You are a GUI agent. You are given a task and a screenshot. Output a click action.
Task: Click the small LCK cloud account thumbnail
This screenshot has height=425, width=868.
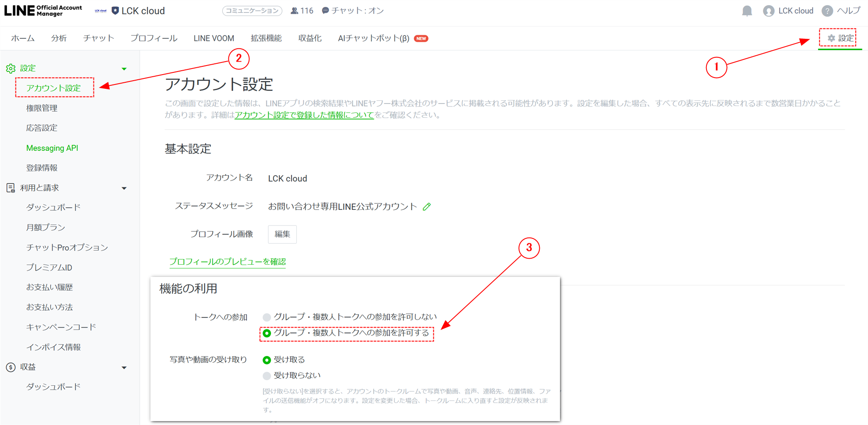[x=100, y=11]
